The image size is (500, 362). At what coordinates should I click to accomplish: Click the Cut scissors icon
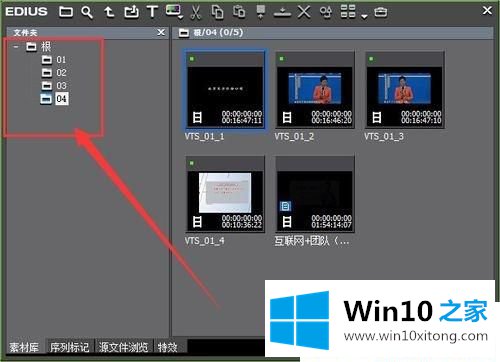196,12
